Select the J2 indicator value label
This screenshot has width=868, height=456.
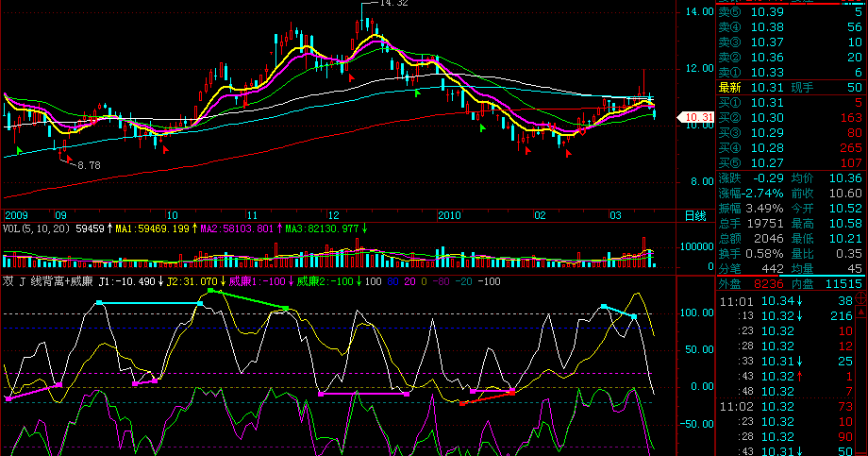192,281
